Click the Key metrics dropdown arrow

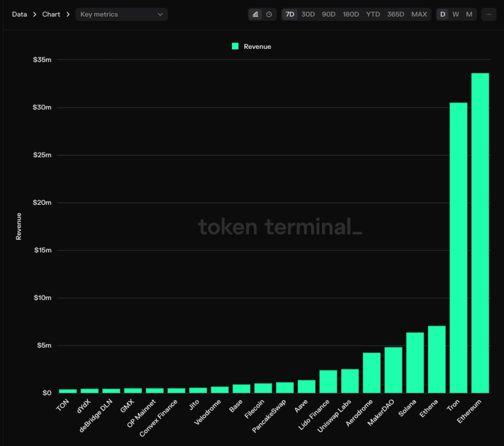pos(160,14)
